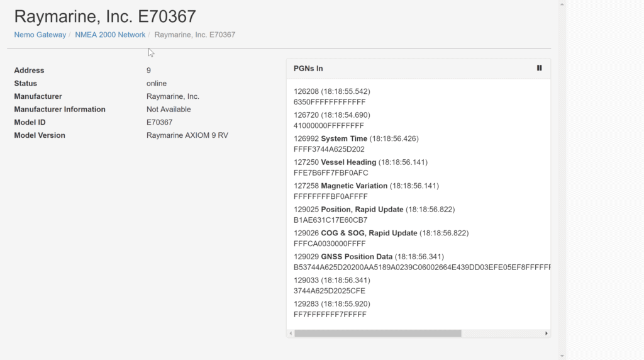
Task: Pause the PGNs In live feed
Action: [539, 68]
